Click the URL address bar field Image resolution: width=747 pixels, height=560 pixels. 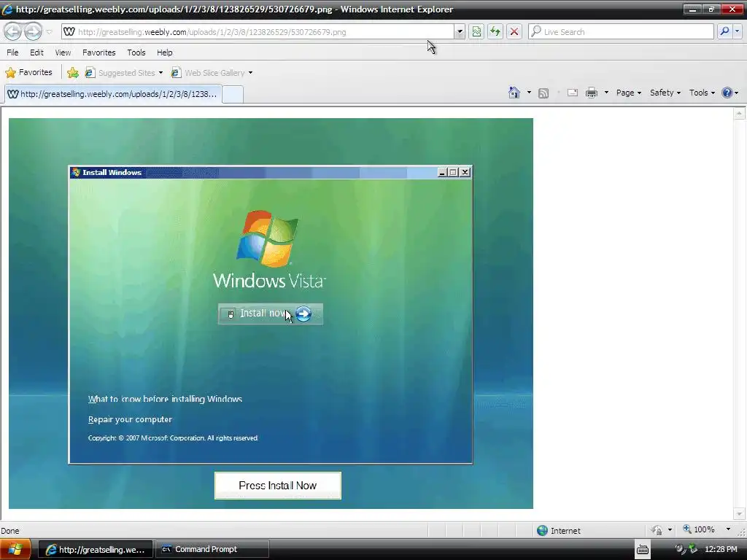(258, 32)
